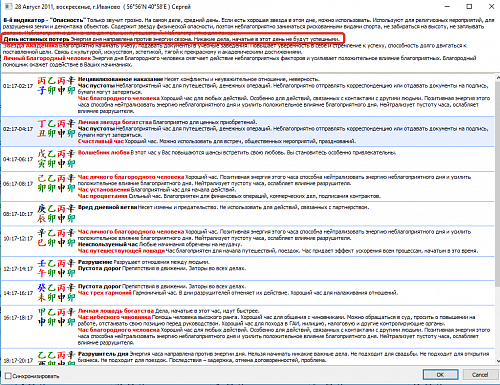This screenshot has height=385, width=500.
Task: Click 'Час благородного человека' in the 16:17-18:17 row
Action: click(x=119, y=330)
